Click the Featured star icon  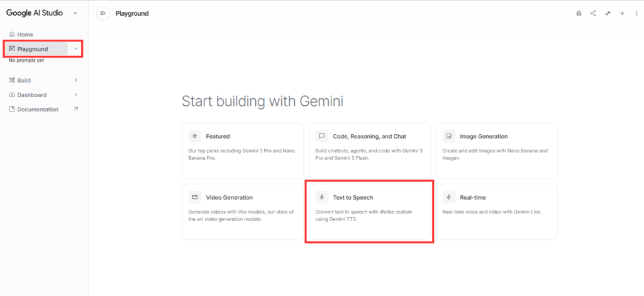pyautogui.click(x=195, y=136)
